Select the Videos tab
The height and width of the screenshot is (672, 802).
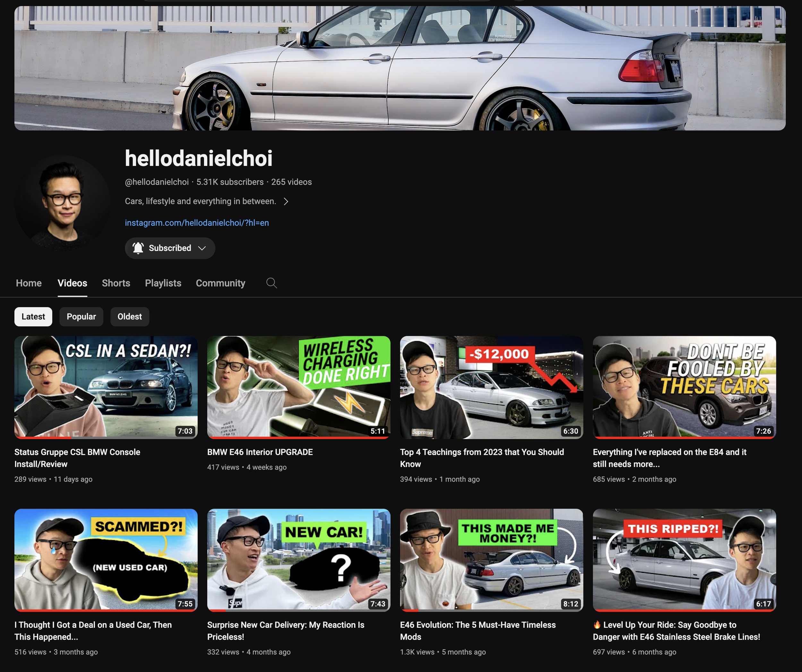coord(72,283)
